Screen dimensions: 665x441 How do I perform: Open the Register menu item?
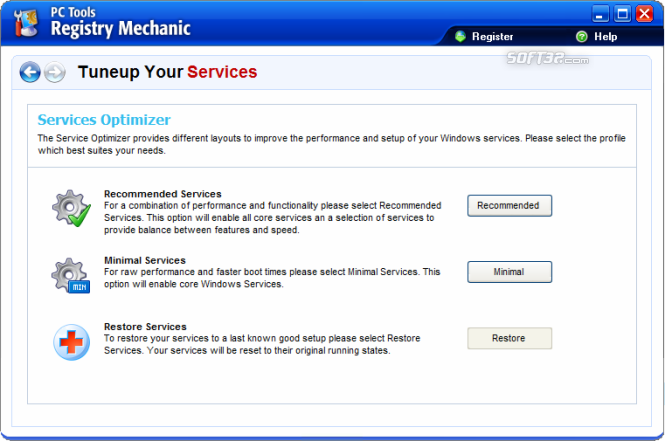(x=492, y=37)
